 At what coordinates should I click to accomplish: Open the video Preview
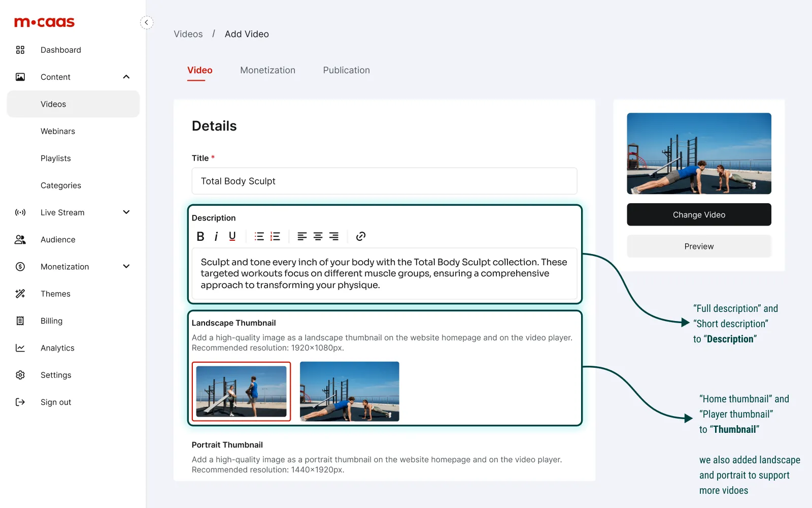coord(699,246)
